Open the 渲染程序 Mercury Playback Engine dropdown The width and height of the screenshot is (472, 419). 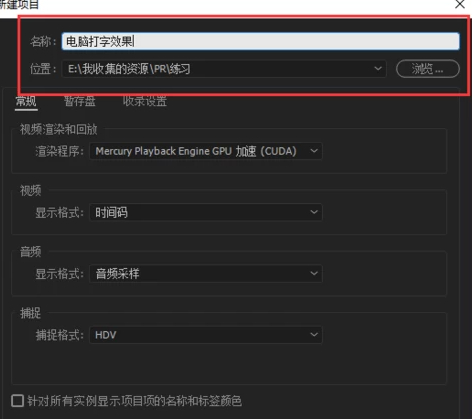coord(206,151)
